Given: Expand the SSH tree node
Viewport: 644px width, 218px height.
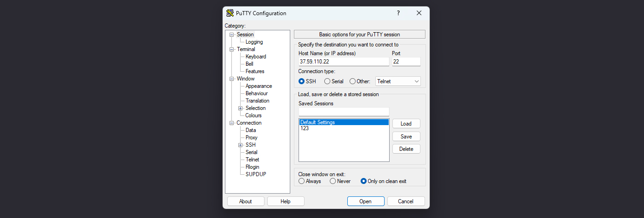Looking at the screenshot, I should pos(241,145).
